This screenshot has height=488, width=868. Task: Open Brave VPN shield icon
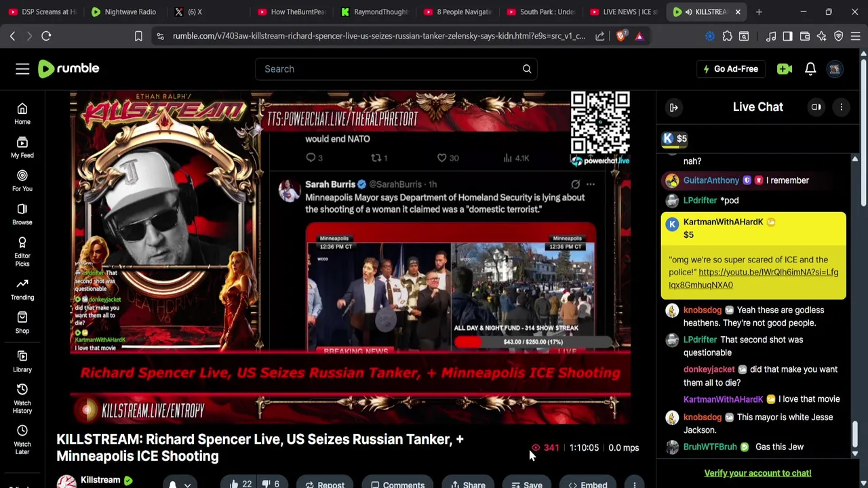tap(839, 36)
